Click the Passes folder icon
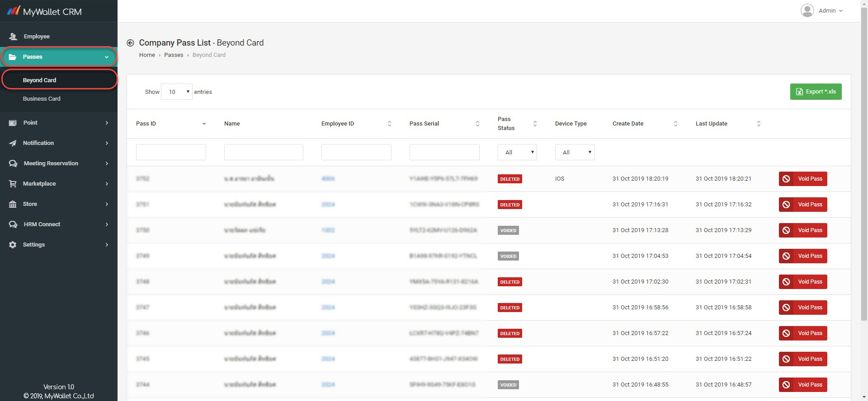868x401 pixels. (x=13, y=57)
